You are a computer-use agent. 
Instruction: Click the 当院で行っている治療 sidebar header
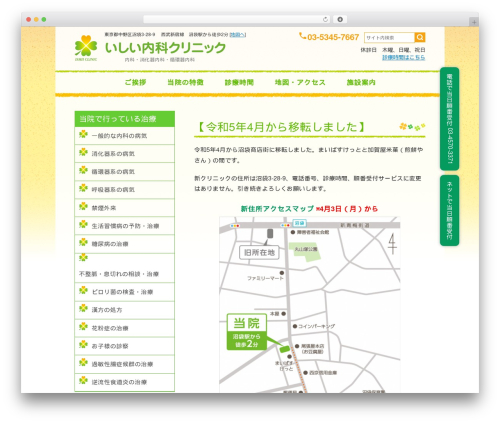pyautogui.click(x=125, y=119)
